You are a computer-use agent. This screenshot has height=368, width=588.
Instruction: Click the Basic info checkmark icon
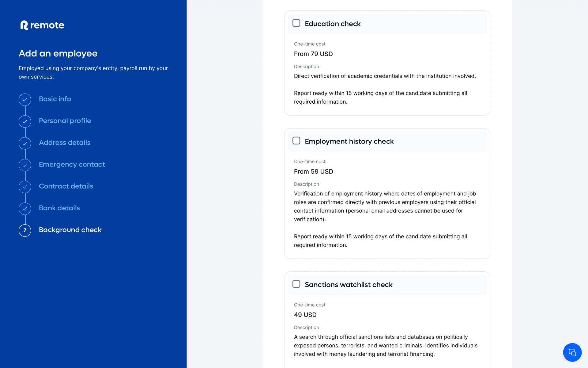[x=25, y=100]
